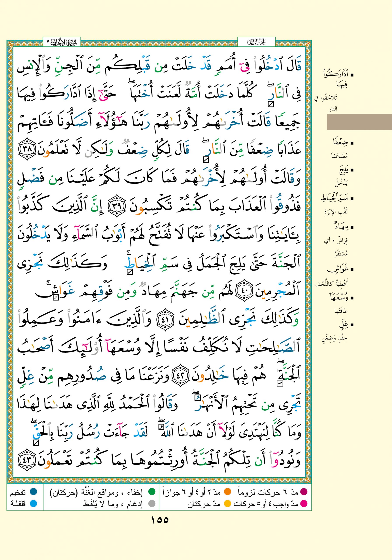The height and width of the screenshot is (560, 392).
Task: Click the verse 38 end marker
Action: (x=28, y=149)
